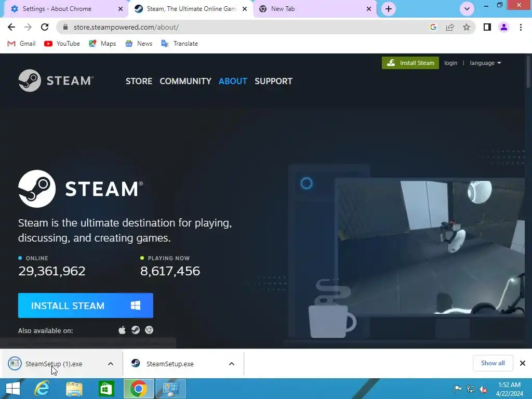Click the Portal gameplay video thumbnail
This screenshot has height=399, width=532.
click(430, 247)
